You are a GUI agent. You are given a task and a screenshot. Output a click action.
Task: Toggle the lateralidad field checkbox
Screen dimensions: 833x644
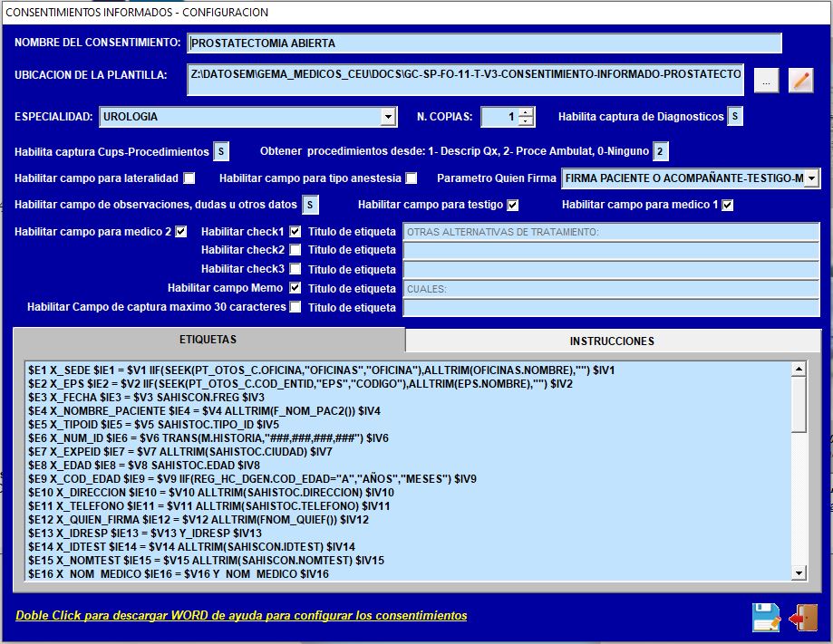(189, 178)
